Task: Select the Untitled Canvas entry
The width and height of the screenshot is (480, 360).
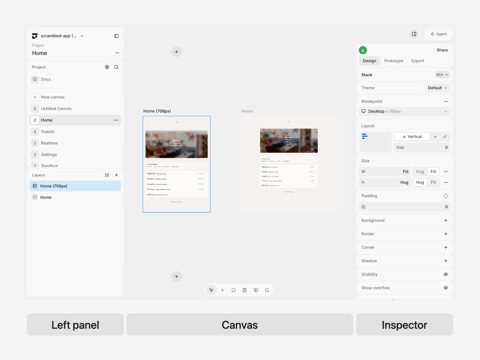Action: click(75, 109)
